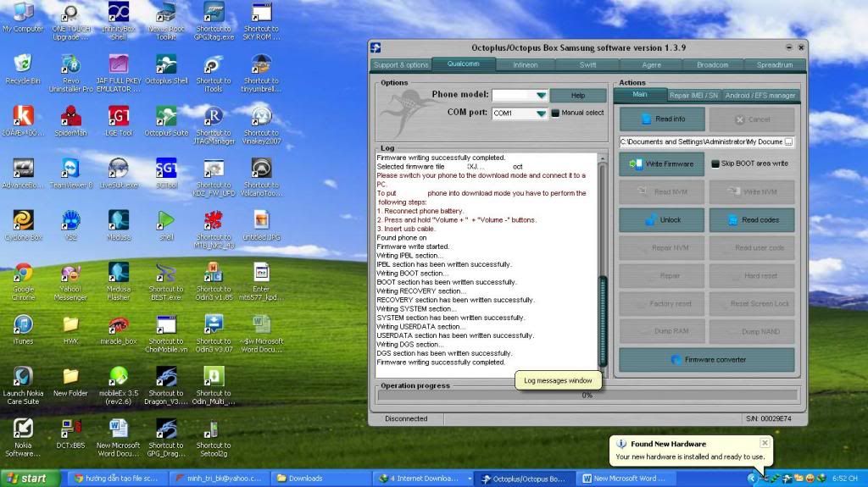868x487 pixels.
Task: Open Medusa desktop icon
Action: 119,225
